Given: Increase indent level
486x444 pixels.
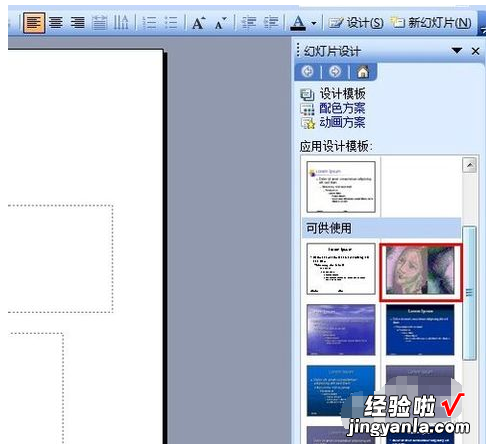Looking at the screenshot, I should point(271,23).
